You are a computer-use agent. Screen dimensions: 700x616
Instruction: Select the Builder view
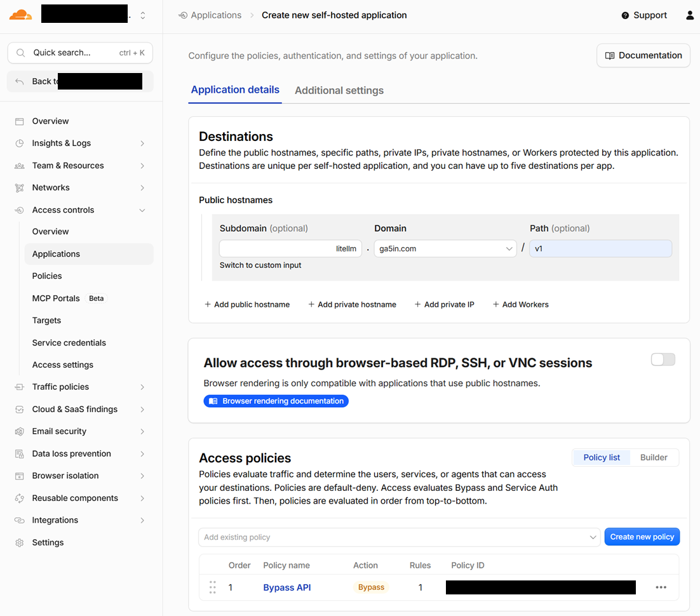tap(654, 457)
